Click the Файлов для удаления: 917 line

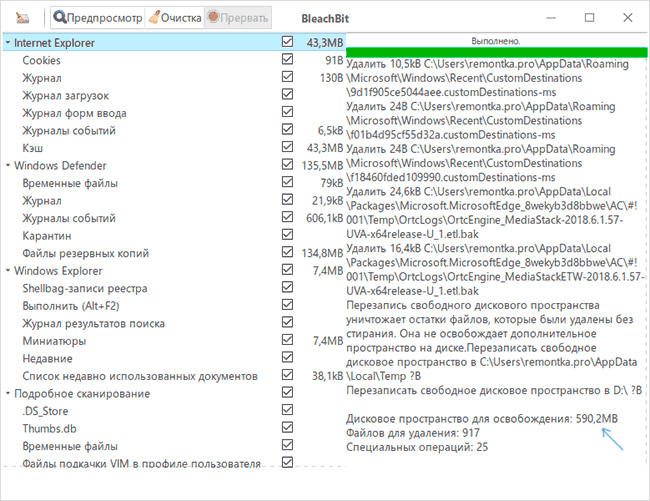point(412,433)
